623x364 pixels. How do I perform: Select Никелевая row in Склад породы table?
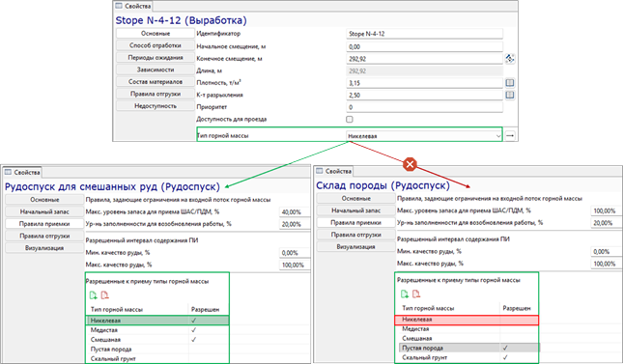pos(467,320)
